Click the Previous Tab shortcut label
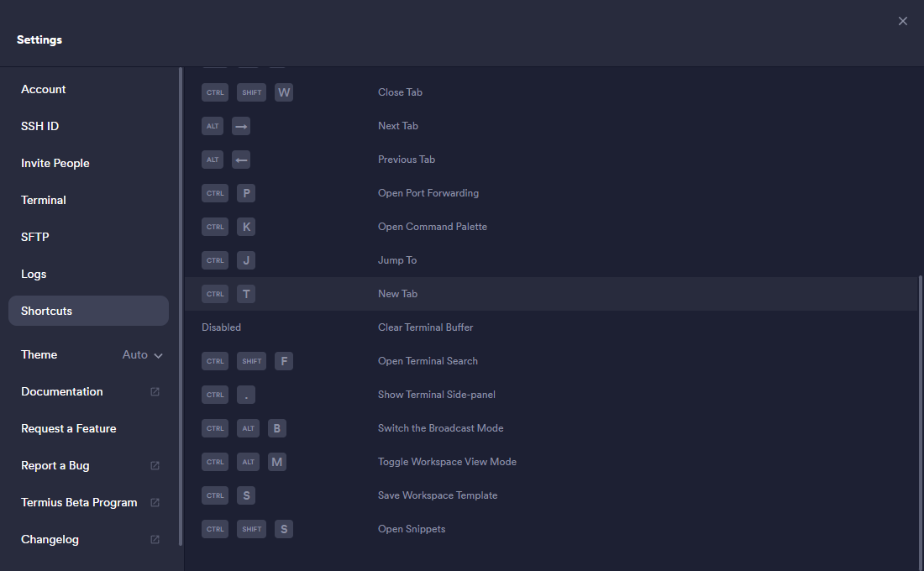This screenshot has height=571, width=924. (407, 160)
